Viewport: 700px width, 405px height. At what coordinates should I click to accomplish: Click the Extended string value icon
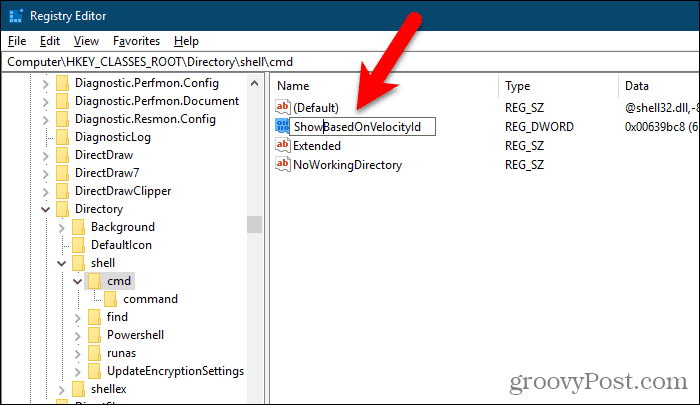click(283, 145)
